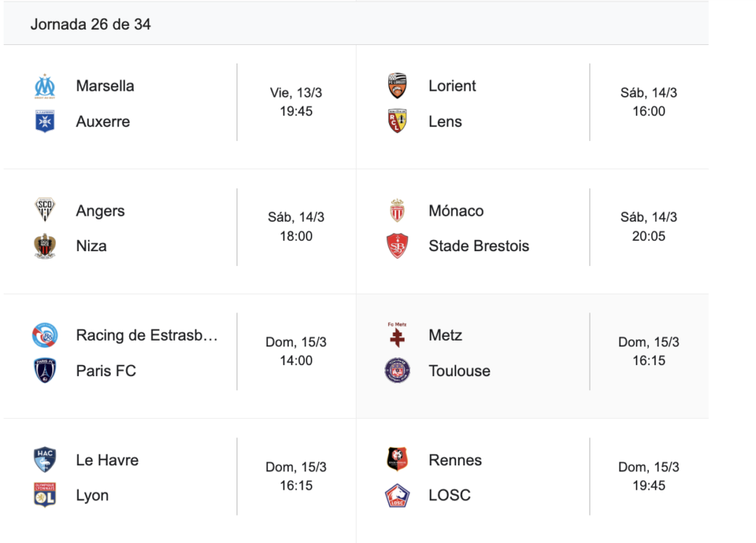Select the Sáb, 14/3 20:05 match time
Image resolution: width=756 pixels, height=543 pixels.
[649, 227]
